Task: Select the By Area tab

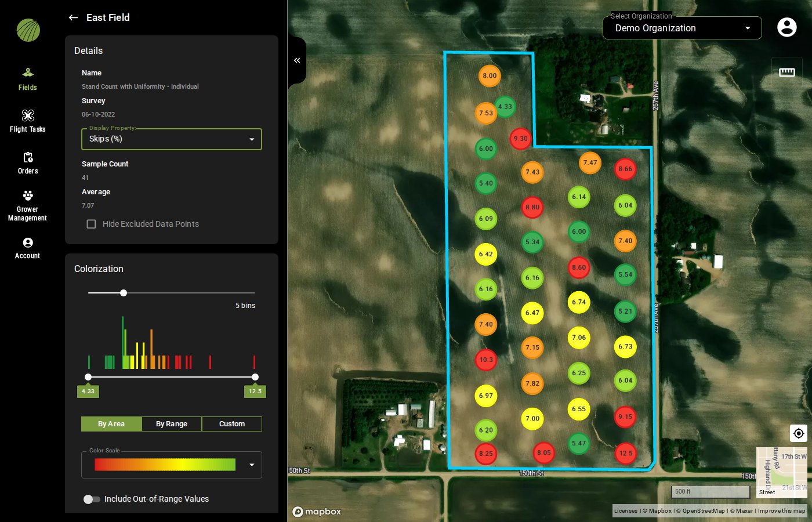Action: tap(111, 424)
